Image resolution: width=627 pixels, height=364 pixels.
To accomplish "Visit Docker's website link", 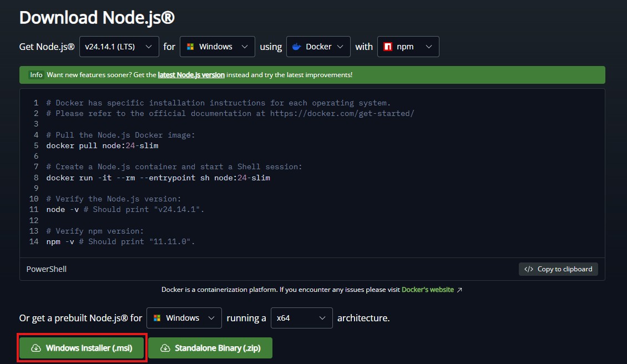I will click(427, 289).
